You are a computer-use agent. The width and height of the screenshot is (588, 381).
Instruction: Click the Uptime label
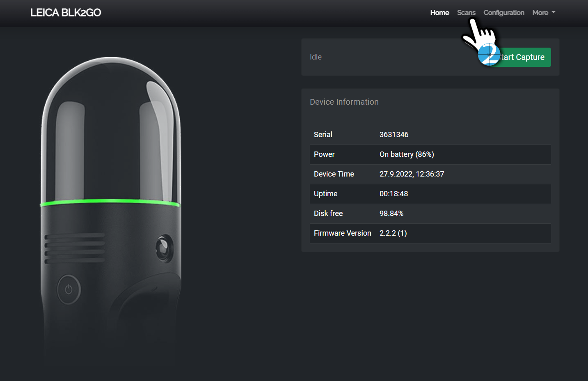[325, 194]
